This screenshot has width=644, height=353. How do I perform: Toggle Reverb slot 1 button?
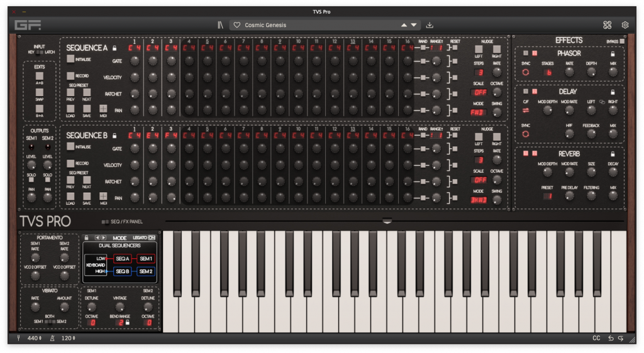[525, 153]
